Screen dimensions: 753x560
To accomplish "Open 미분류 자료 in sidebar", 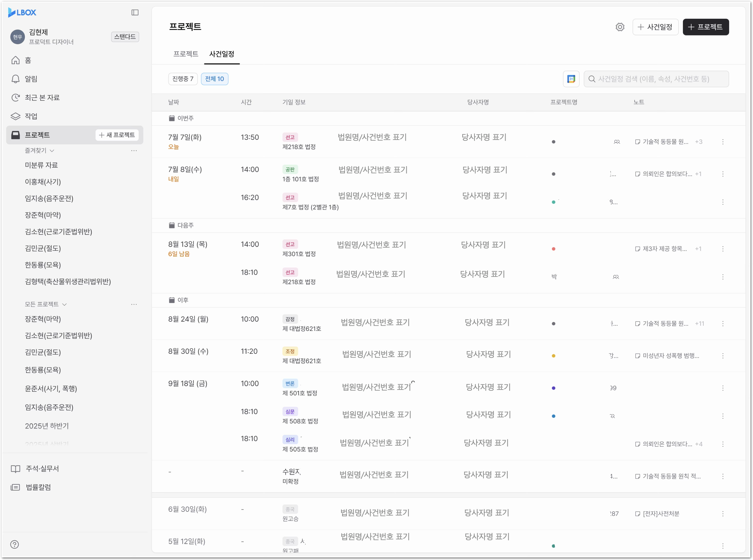I will point(41,165).
